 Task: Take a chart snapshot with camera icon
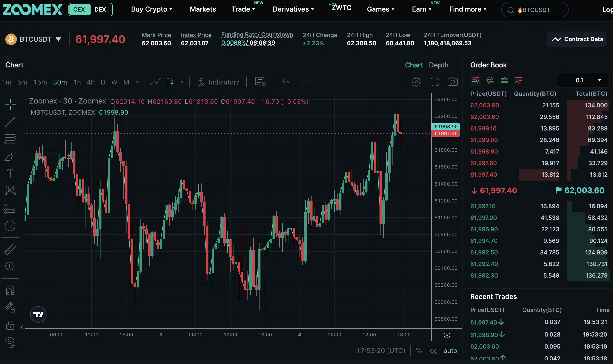452,82
